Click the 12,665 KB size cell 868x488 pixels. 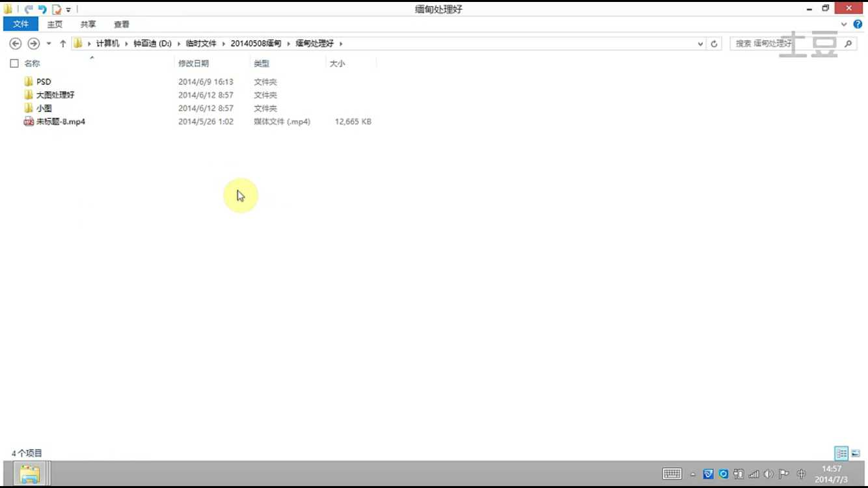[x=353, y=122]
